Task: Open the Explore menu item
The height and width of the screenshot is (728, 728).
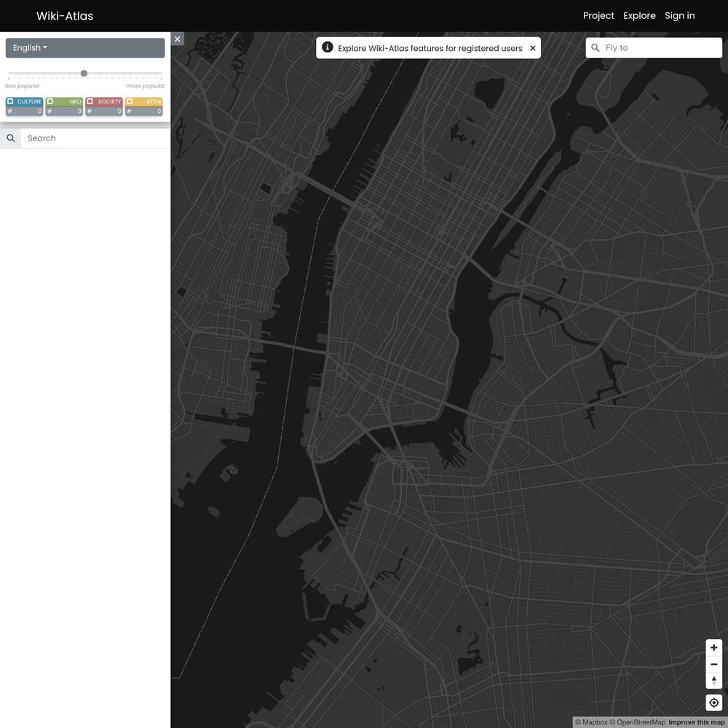Action: click(x=639, y=16)
